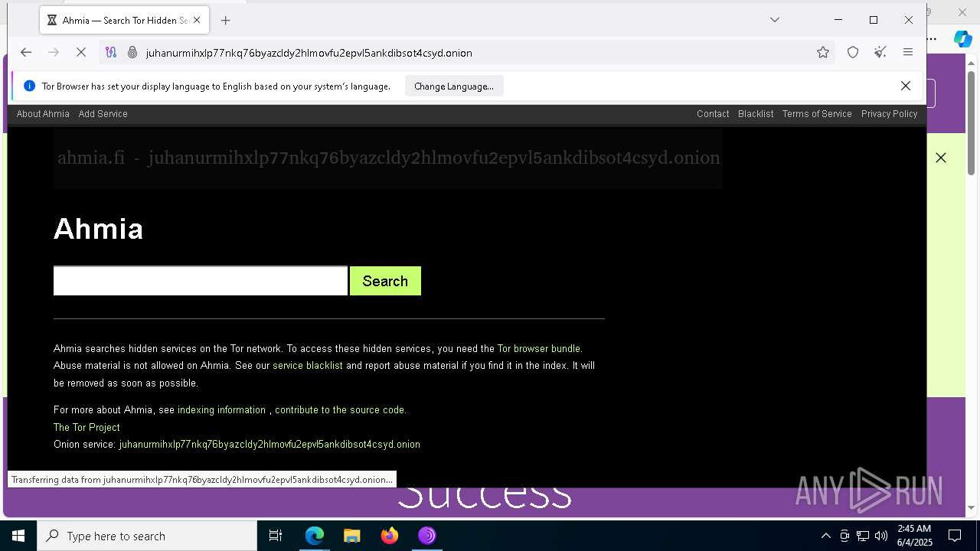Open Task View on taskbar

coord(276,536)
